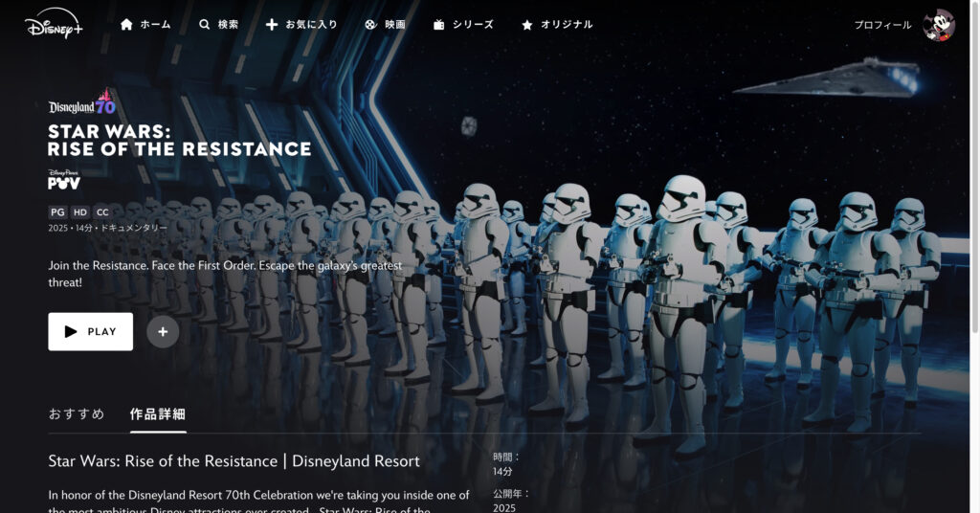Click the PG rating badge

(57, 212)
